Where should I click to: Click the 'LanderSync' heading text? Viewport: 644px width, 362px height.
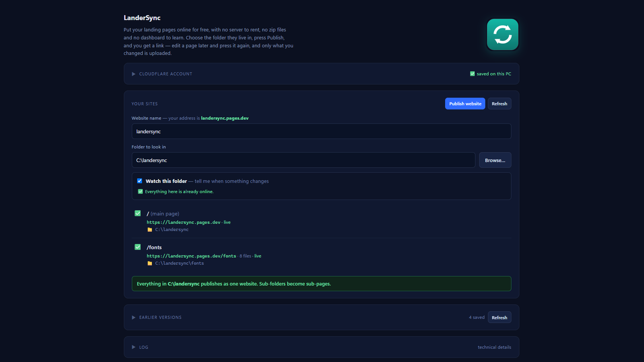click(142, 18)
